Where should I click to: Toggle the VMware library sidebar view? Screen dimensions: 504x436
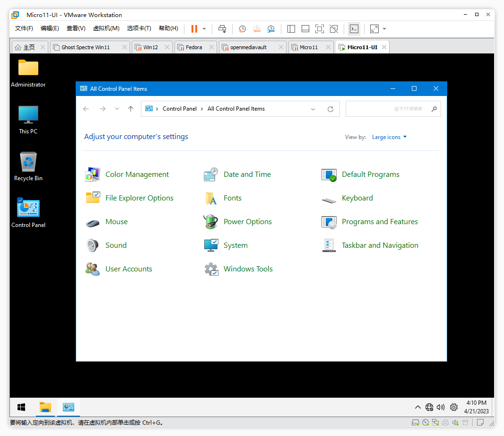click(291, 29)
